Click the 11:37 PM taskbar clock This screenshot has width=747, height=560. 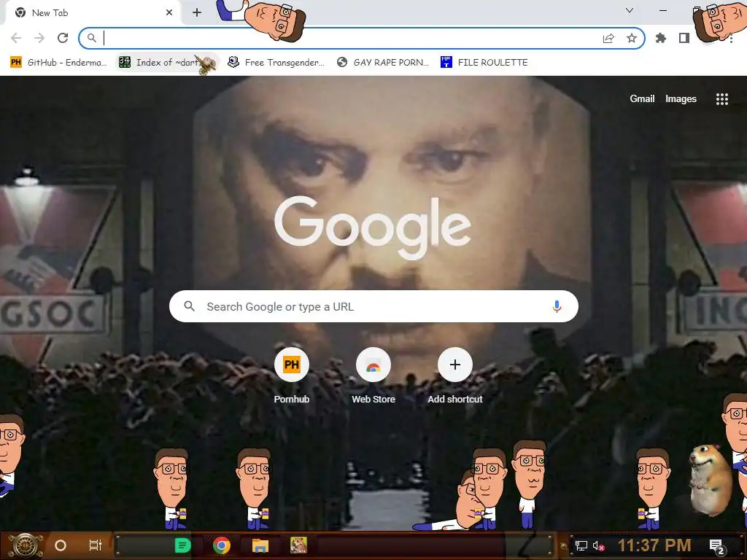tap(654, 545)
